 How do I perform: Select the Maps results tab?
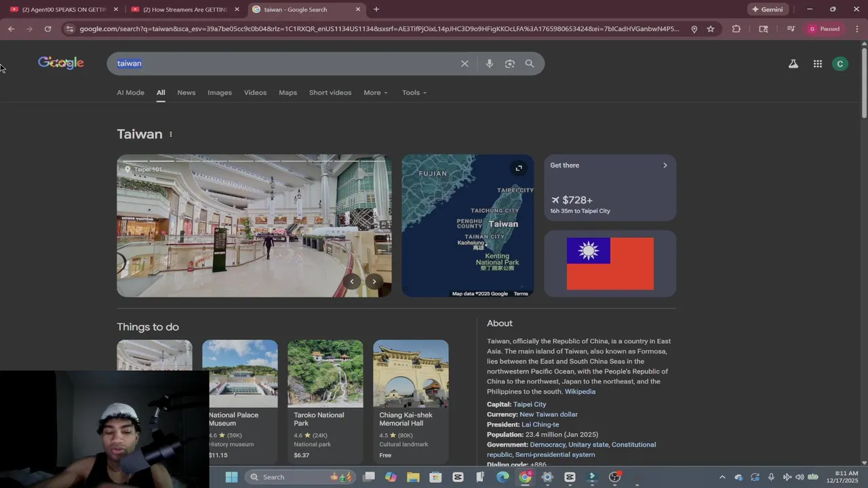pyautogui.click(x=288, y=93)
